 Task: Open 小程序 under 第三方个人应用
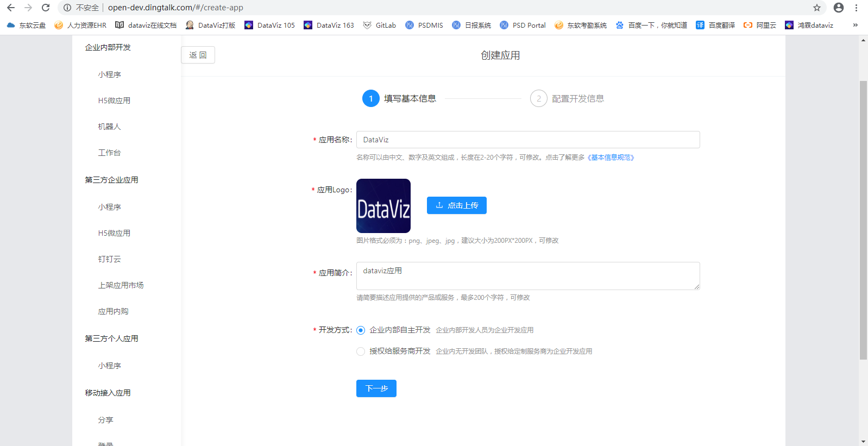click(110, 366)
